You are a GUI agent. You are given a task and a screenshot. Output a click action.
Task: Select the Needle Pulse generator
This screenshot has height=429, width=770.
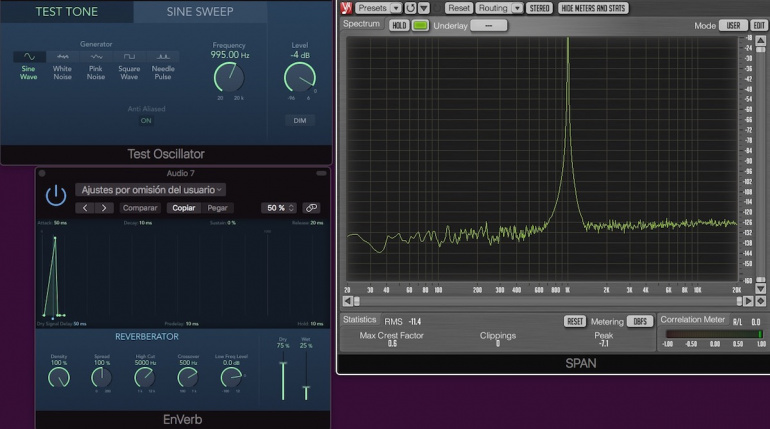point(163,65)
